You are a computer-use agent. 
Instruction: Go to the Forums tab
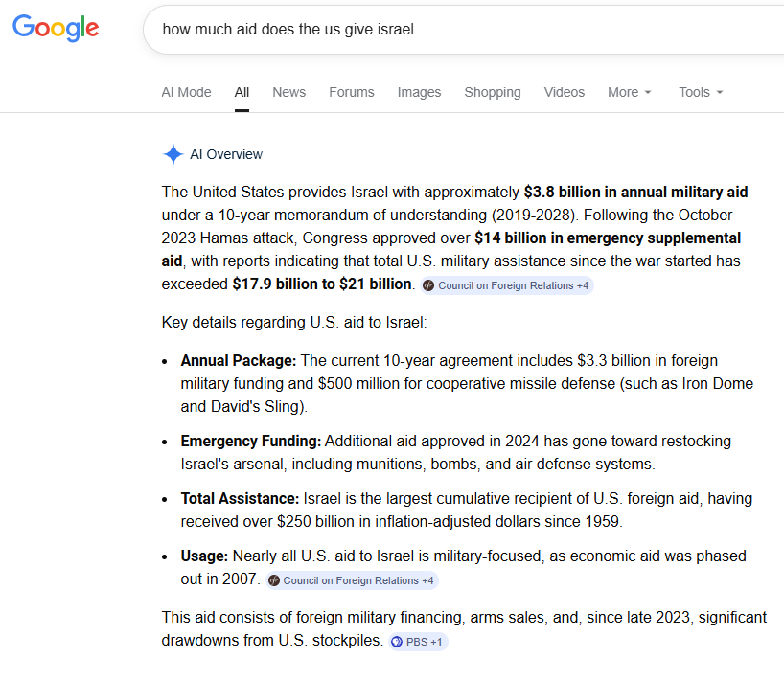coord(352,92)
